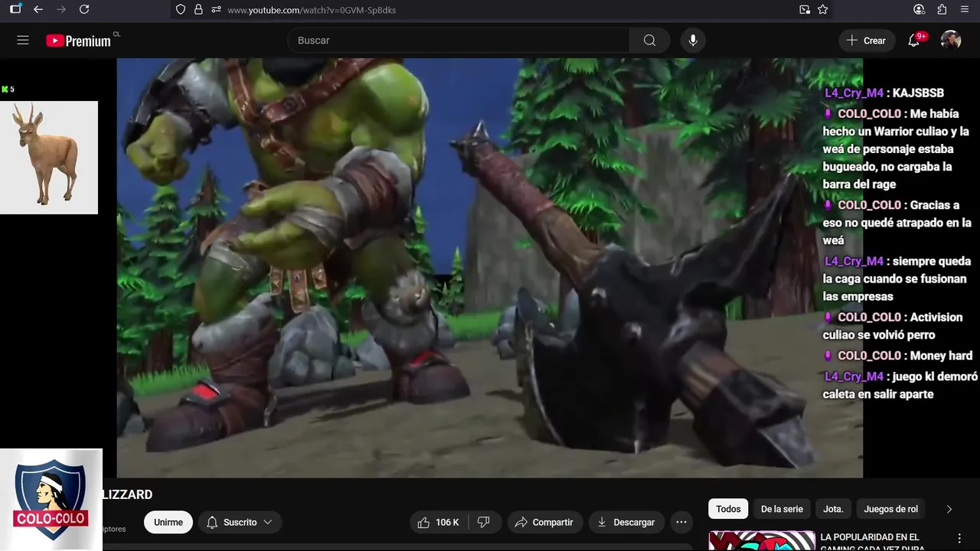Download the video with Descargar

click(626, 522)
